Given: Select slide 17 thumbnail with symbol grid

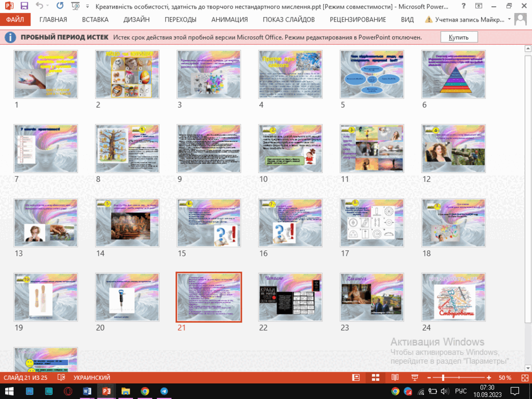Looking at the screenshot, I should click(x=372, y=222).
